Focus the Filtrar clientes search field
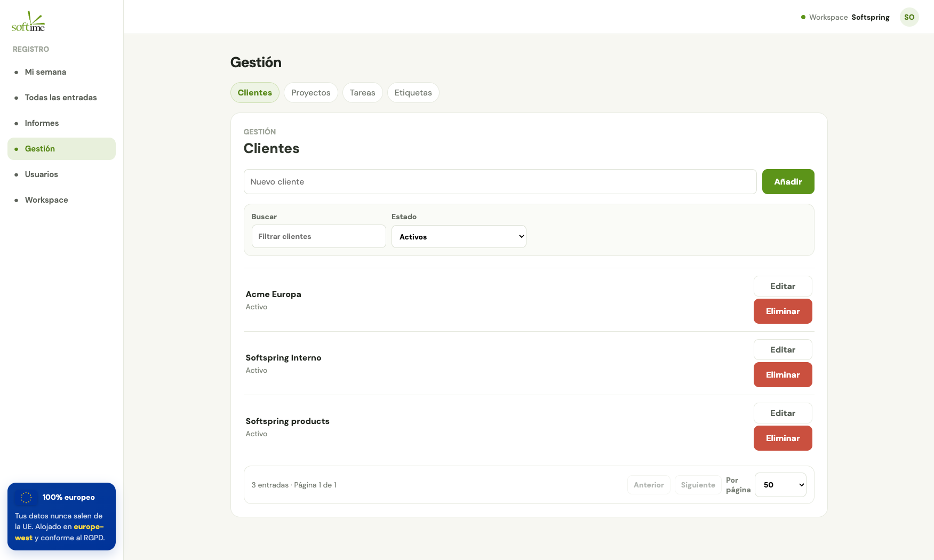 (319, 236)
